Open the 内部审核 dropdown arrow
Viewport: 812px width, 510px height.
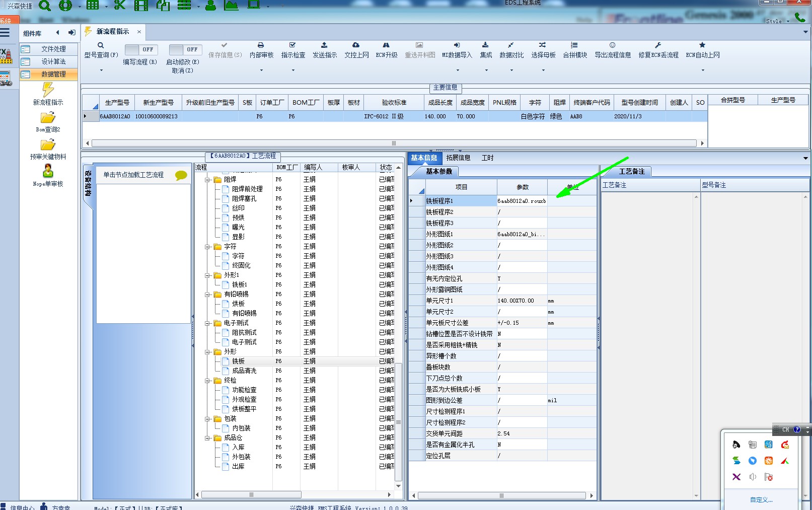click(261, 70)
